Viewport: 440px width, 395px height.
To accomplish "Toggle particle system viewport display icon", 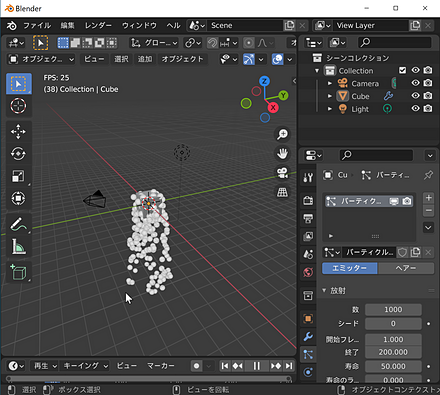I will click(394, 201).
